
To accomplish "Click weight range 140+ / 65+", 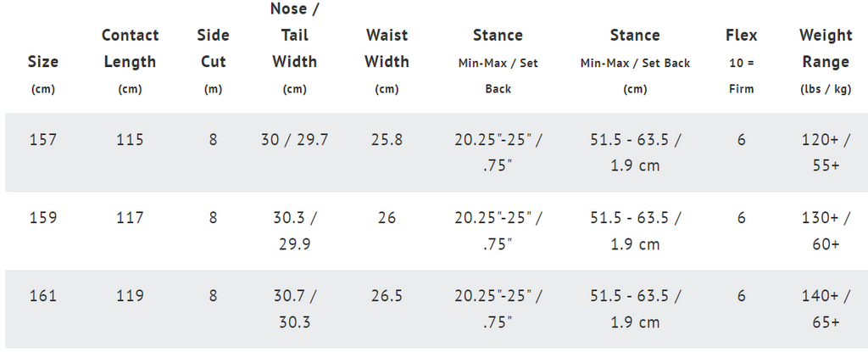I will point(826,309).
